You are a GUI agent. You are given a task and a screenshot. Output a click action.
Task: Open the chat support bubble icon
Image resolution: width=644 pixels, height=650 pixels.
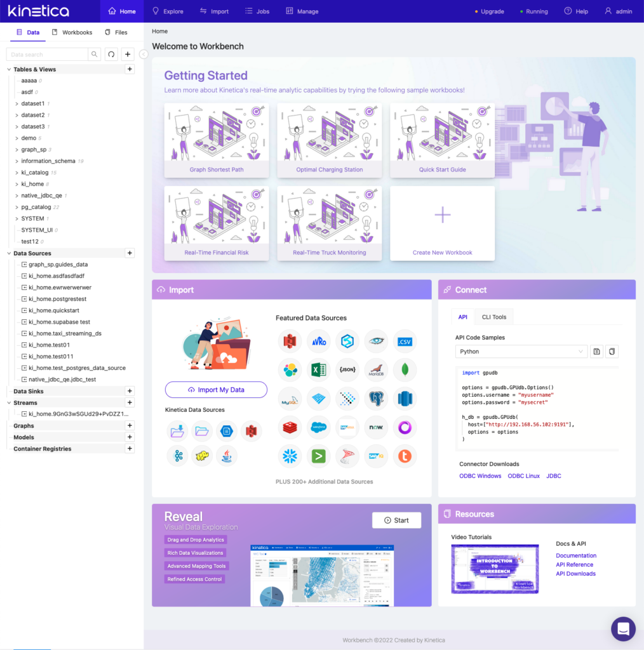623,628
